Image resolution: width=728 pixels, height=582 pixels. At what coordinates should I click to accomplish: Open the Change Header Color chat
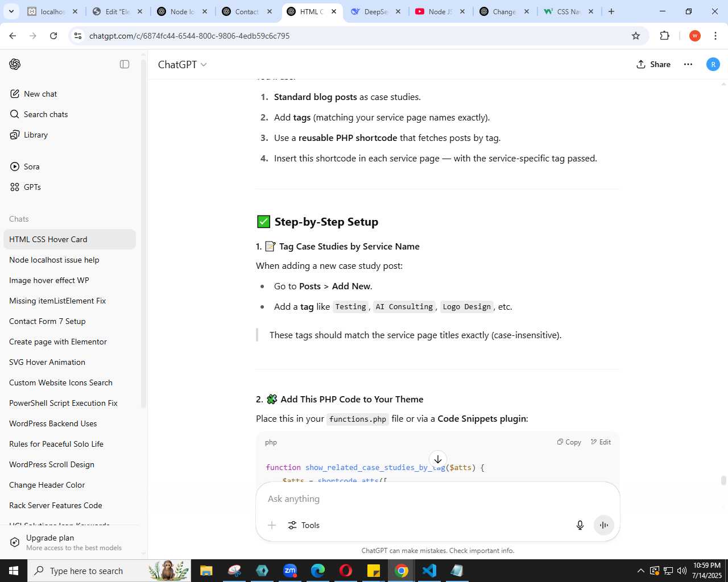[x=69, y=485]
